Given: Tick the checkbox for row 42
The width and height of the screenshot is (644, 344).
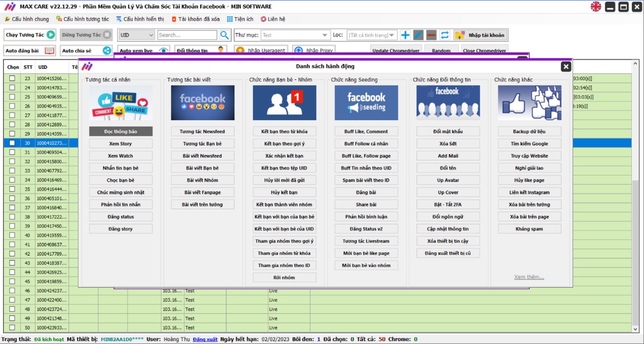Looking at the screenshot, I should pos(12,253).
